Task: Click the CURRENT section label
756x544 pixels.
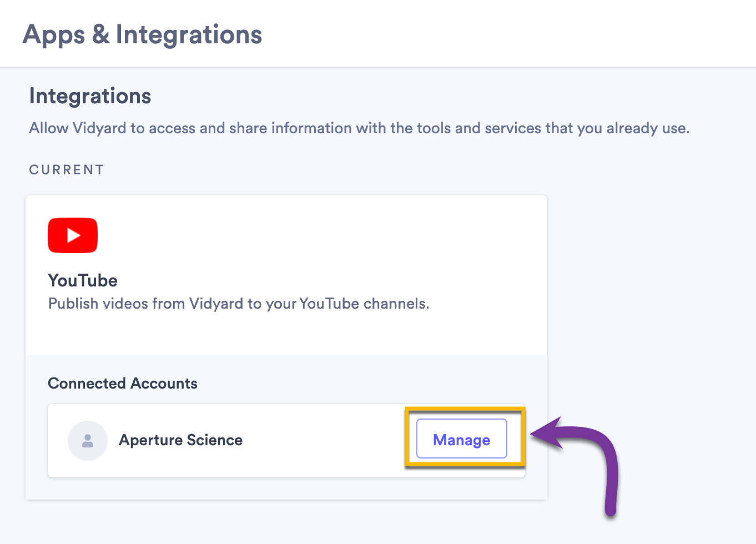Action: (67, 170)
